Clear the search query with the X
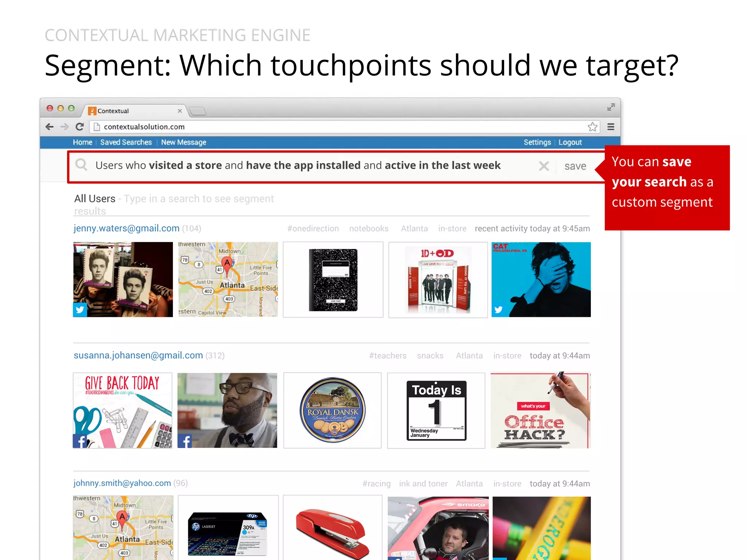The height and width of the screenshot is (560, 747). (x=544, y=166)
